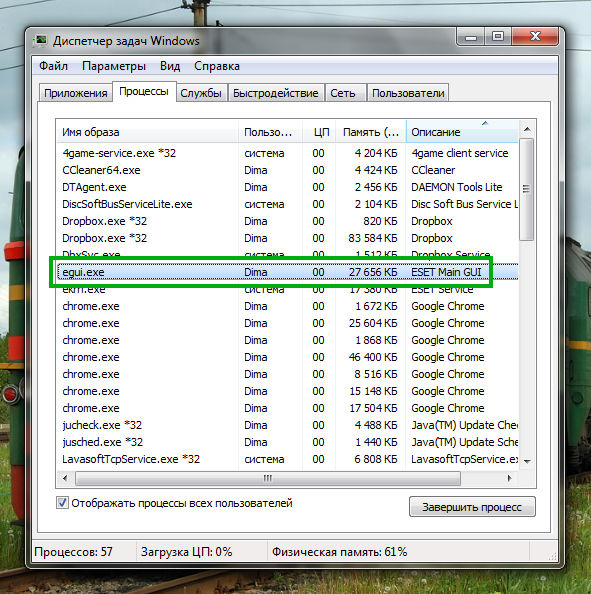The image size is (591, 594).
Task: Click Загрузка ЦП: 0% status entry
Action: tap(186, 552)
